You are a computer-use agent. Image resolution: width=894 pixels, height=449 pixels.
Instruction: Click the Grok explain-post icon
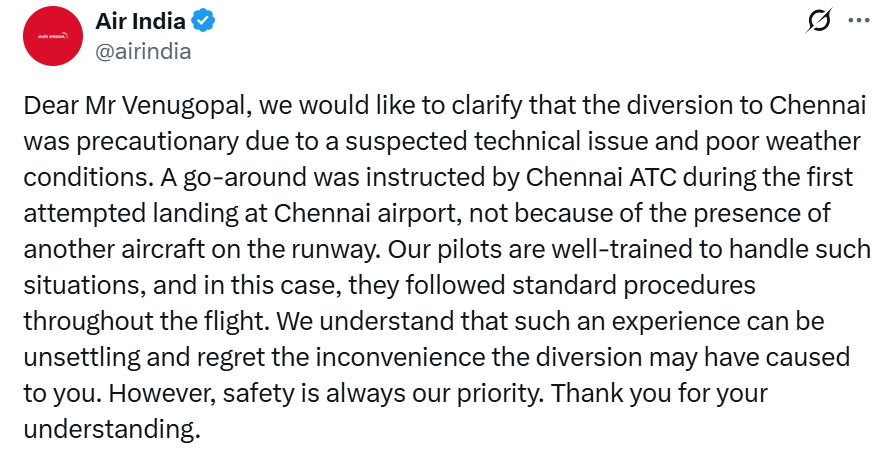coord(819,22)
